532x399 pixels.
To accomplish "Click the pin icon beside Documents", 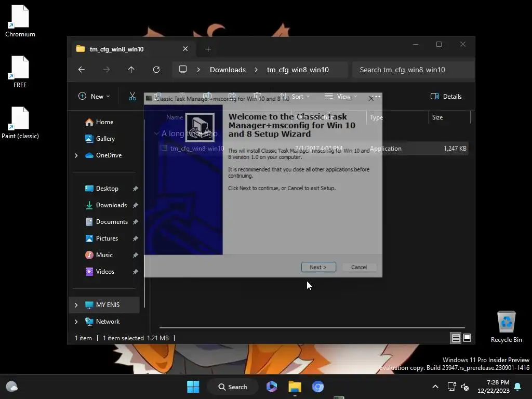I will [x=136, y=222].
